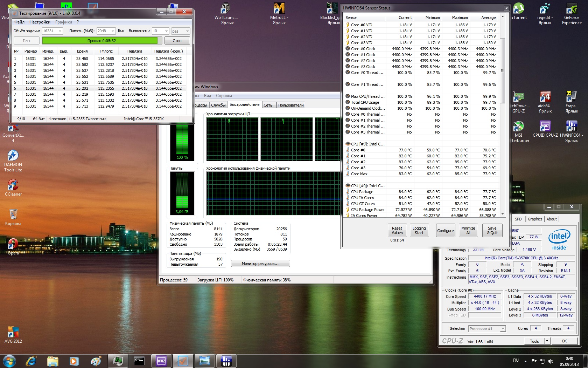Select the Fraps desktop shortcut
This screenshot has height=368, width=588.
tap(572, 102)
